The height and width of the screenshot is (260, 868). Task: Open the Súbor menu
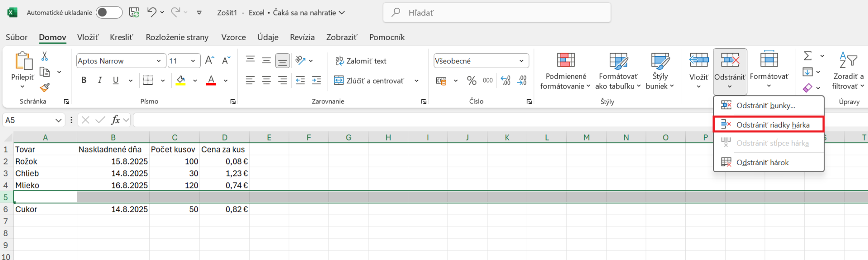pyautogui.click(x=17, y=37)
